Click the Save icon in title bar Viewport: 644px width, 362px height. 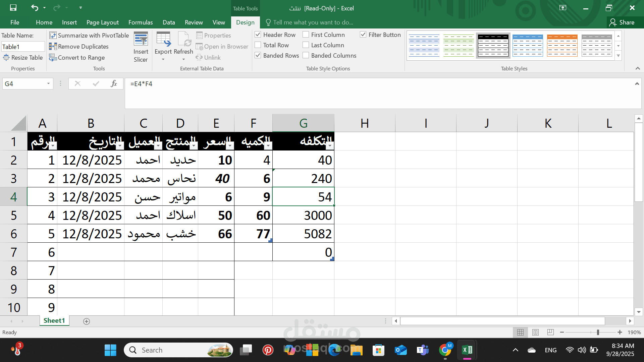(13, 8)
